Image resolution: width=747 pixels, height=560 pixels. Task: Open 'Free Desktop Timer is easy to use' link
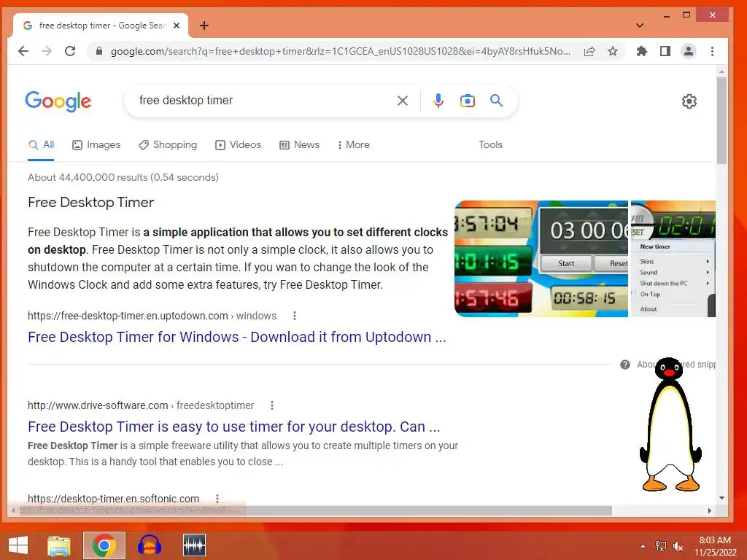click(x=233, y=427)
